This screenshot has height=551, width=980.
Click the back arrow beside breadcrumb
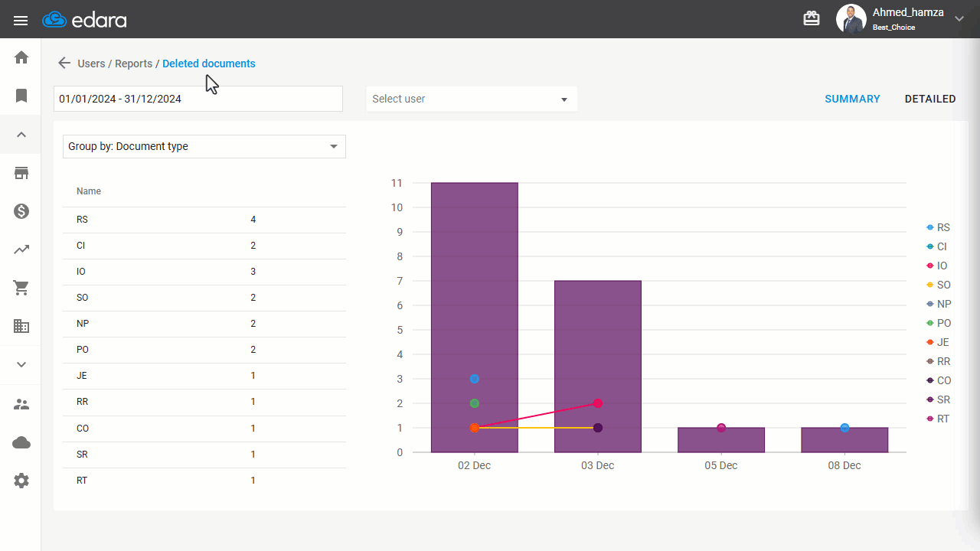(x=64, y=64)
